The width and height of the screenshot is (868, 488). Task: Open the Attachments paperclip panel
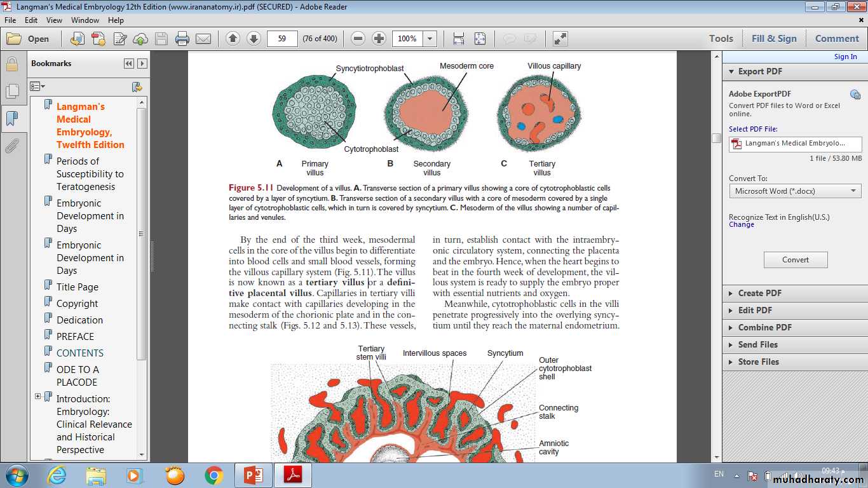click(x=11, y=147)
